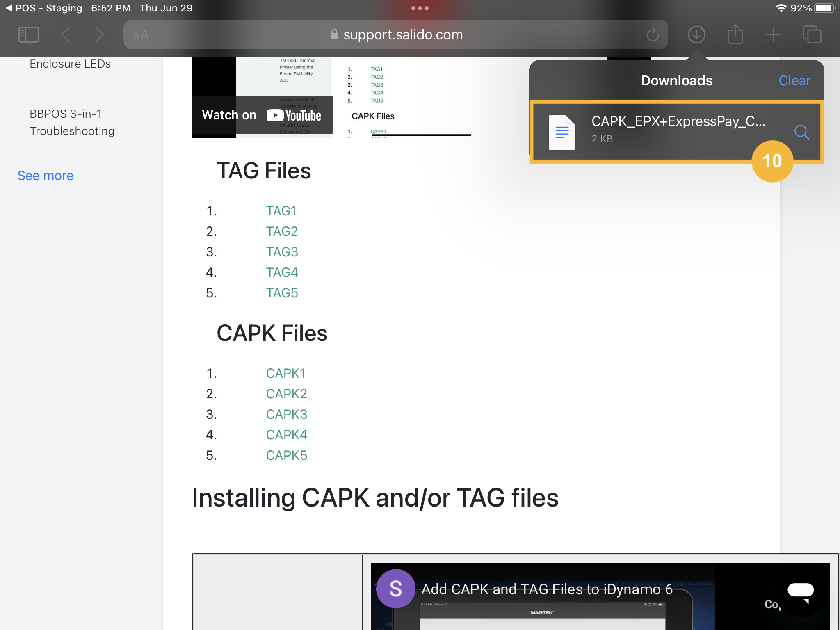Image resolution: width=840 pixels, height=630 pixels.
Task: Open the TAG1 file link
Action: tap(281, 211)
